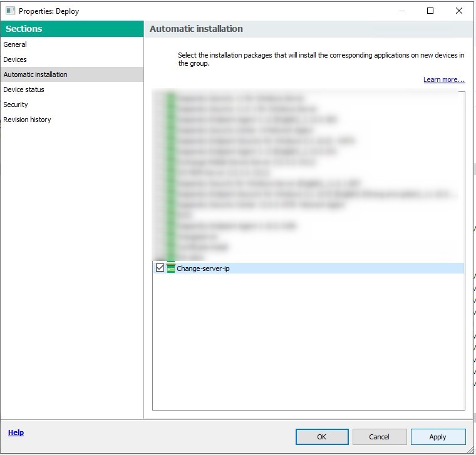The image size is (476, 455).
Task: Minimize the Properties: Deploy window
Action: point(401,11)
